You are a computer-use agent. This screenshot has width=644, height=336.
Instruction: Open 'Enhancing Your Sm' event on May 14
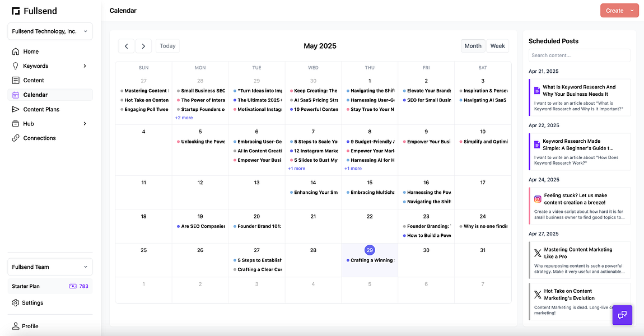click(x=314, y=193)
